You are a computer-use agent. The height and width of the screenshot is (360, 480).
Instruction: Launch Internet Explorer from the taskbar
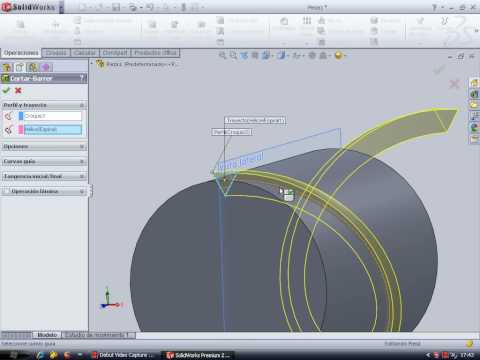41,355
